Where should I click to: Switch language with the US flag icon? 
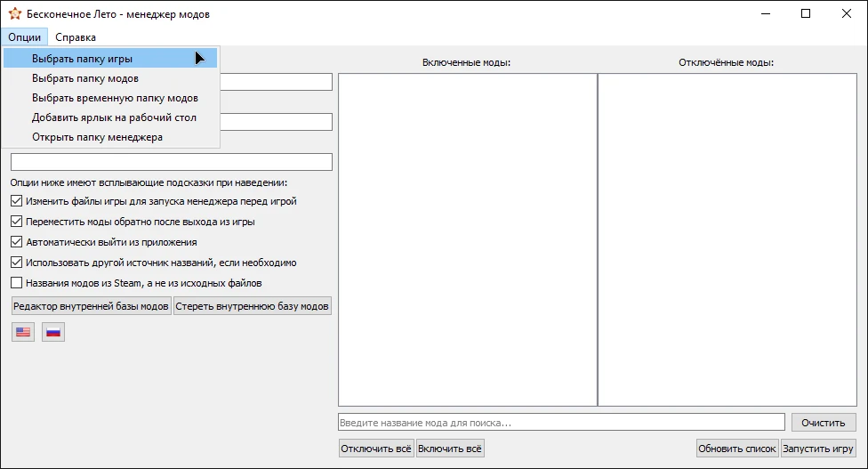pyautogui.click(x=23, y=332)
